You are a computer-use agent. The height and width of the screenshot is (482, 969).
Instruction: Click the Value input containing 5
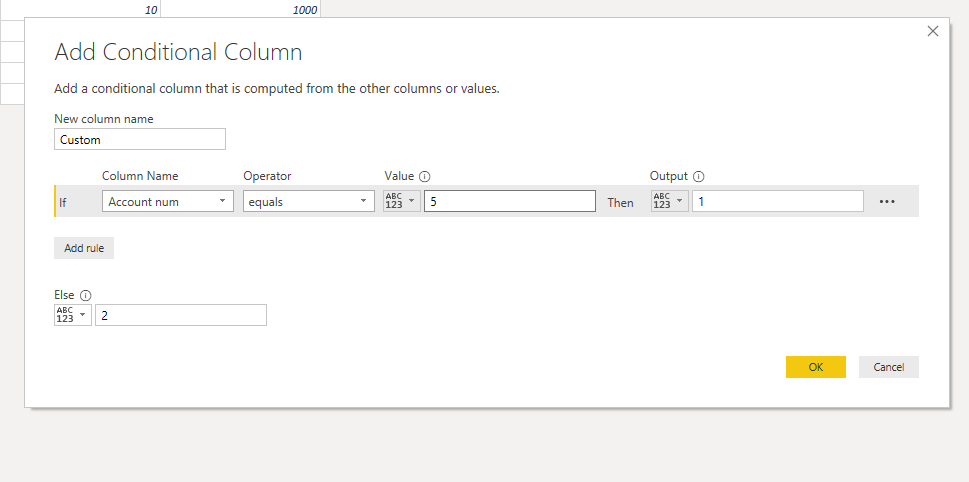[510, 201]
